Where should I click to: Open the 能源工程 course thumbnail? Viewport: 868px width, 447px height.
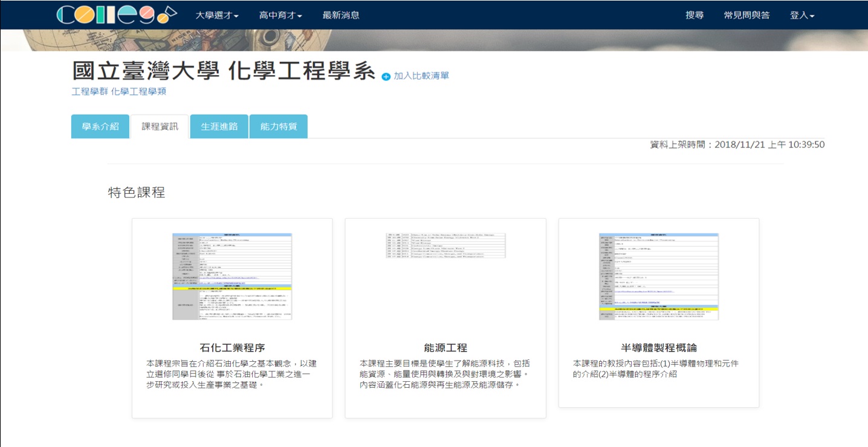(445, 246)
